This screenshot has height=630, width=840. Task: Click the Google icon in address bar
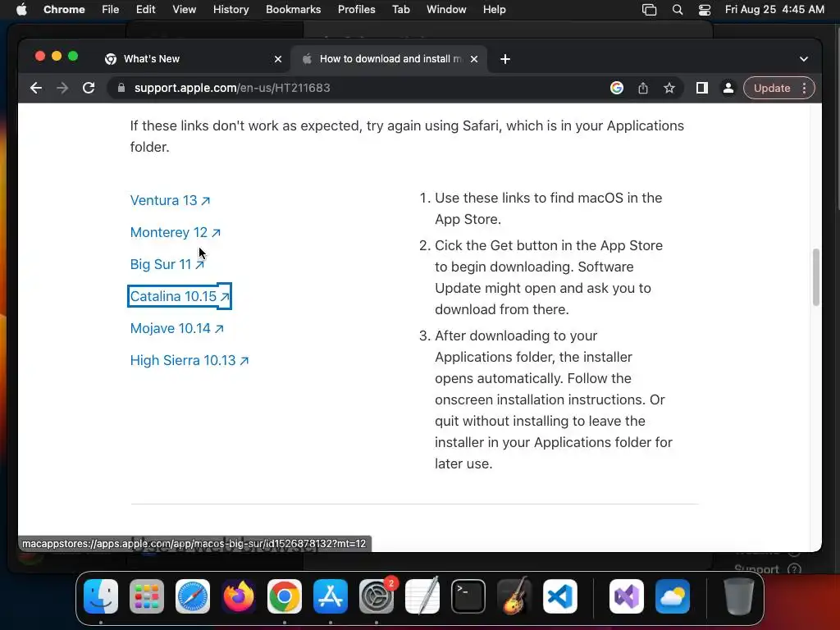pos(617,88)
